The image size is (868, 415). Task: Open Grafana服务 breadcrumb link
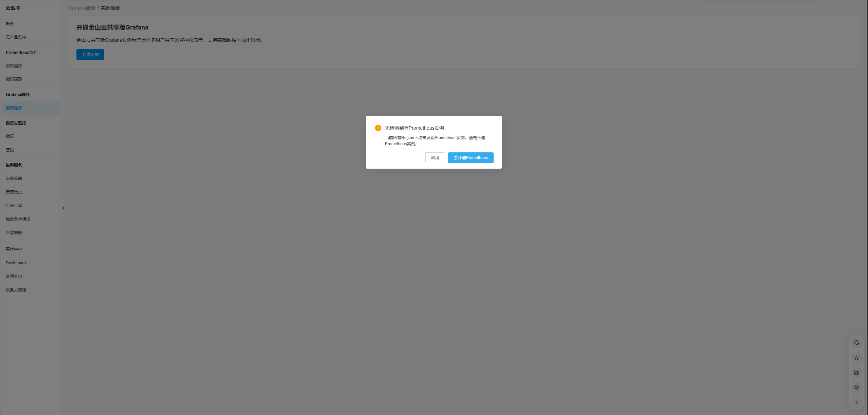click(82, 8)
